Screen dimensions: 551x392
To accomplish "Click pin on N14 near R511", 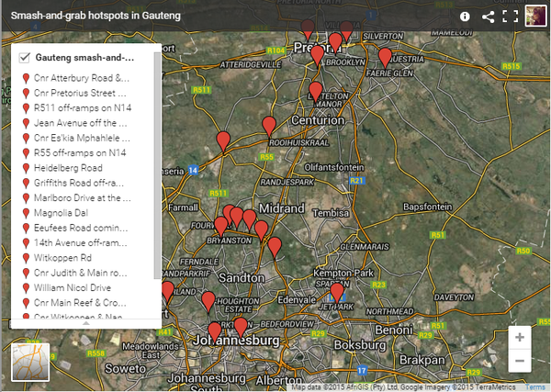I will coord(223,141).
